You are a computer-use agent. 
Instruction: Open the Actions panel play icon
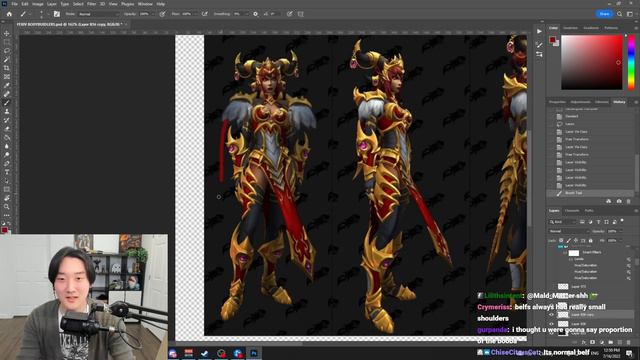tap(539, 31)
